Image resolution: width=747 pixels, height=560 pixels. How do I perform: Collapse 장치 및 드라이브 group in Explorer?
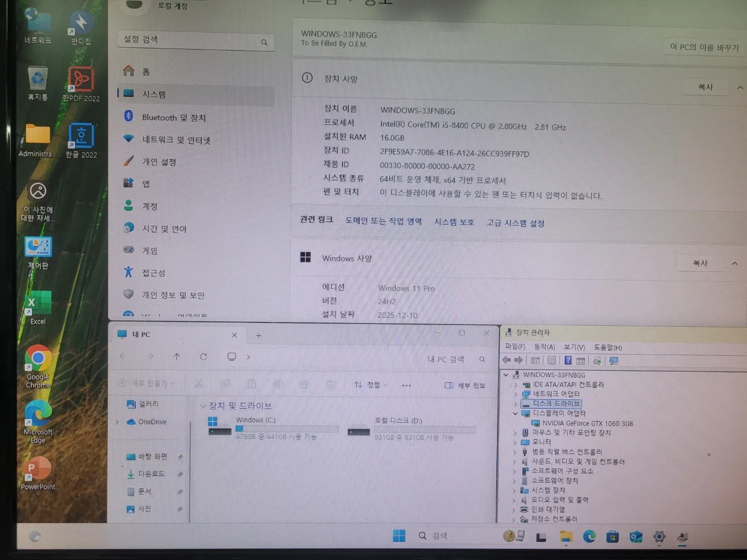(x=203, y=406)
